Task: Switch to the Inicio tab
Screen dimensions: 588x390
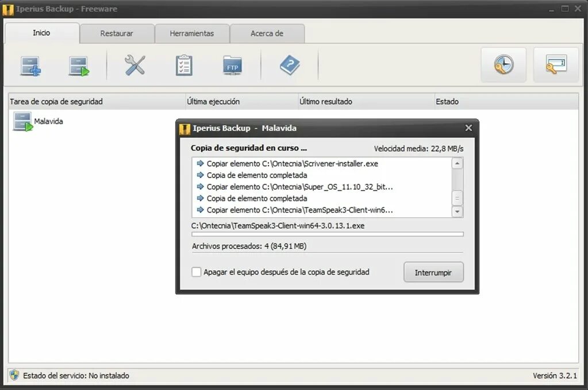Action: coord(41,33)
